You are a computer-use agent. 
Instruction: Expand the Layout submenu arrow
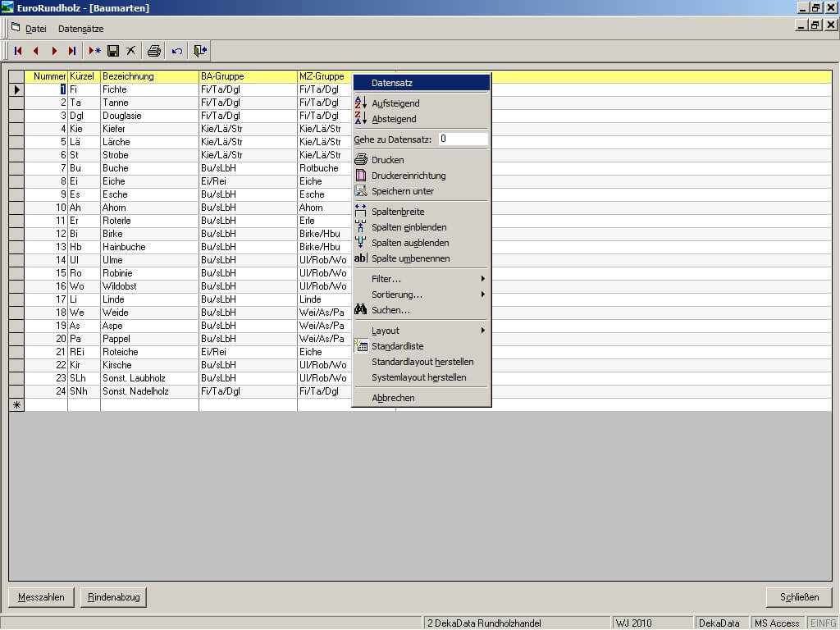pyautogui.click(x=482, y=331)
